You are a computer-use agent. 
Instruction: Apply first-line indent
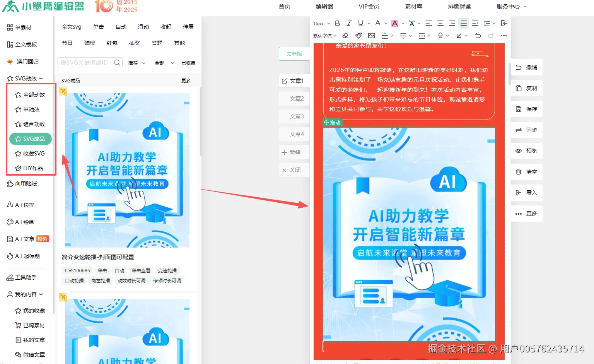pyautogui.click(x=475, y=23)
